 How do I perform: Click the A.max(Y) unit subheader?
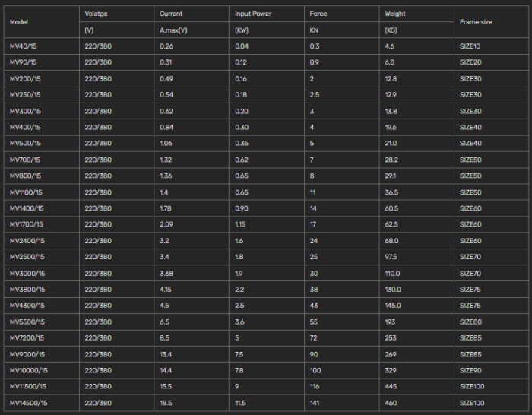(173, 30)
